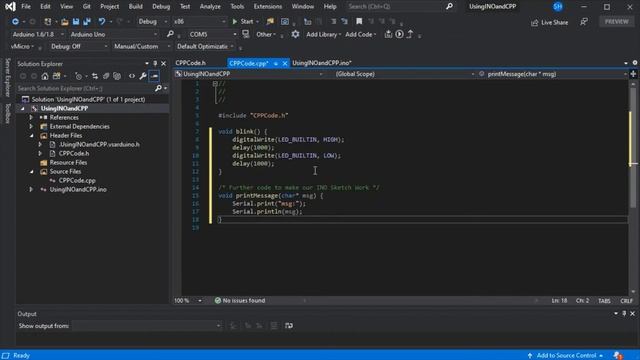Click the feedback person icon
Screen dimensions: 640x360
(x=584, y=22)
